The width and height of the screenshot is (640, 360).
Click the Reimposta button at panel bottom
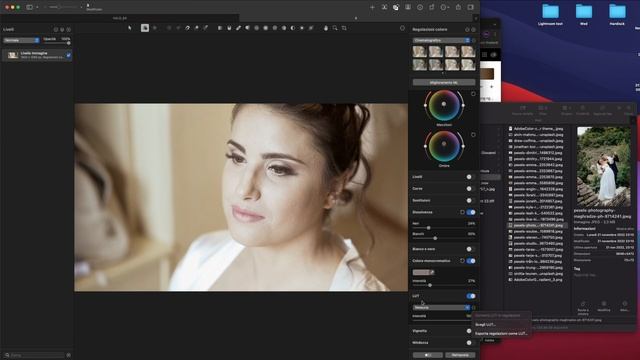coord(460,355)
